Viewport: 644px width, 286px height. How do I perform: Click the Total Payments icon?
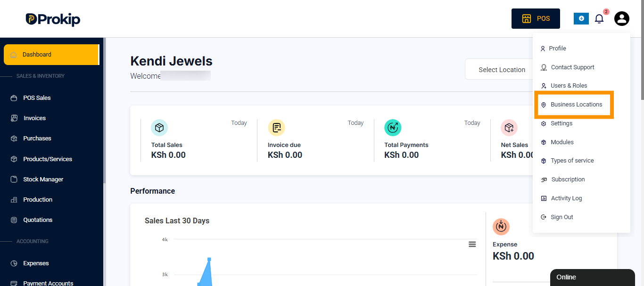tap(393, 128)
